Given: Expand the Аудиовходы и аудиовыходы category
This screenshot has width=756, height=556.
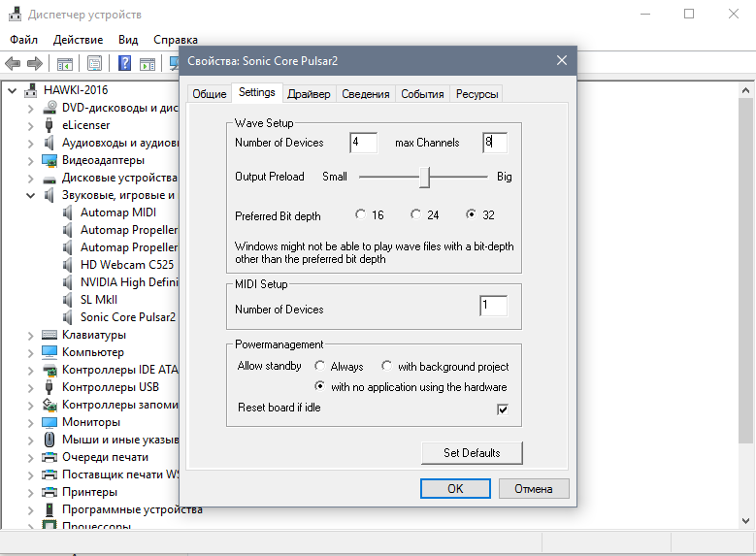Looking at the screenshot, I should 31,144.
